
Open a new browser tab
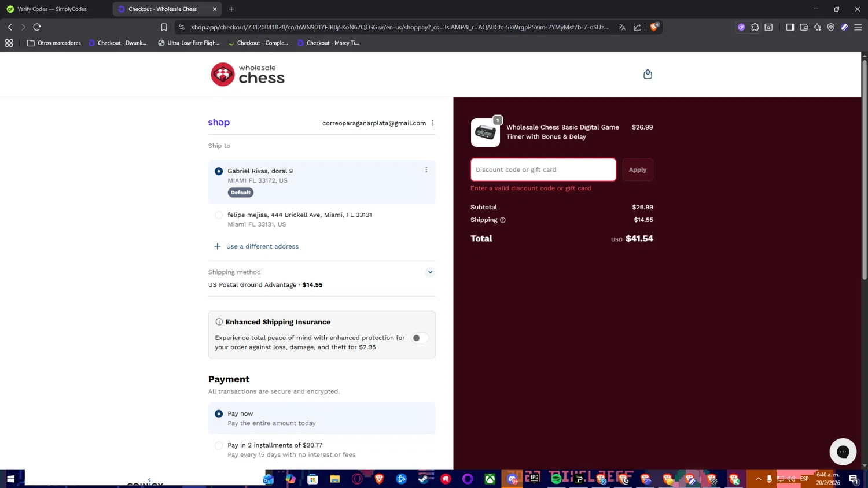tap(231, 9)
